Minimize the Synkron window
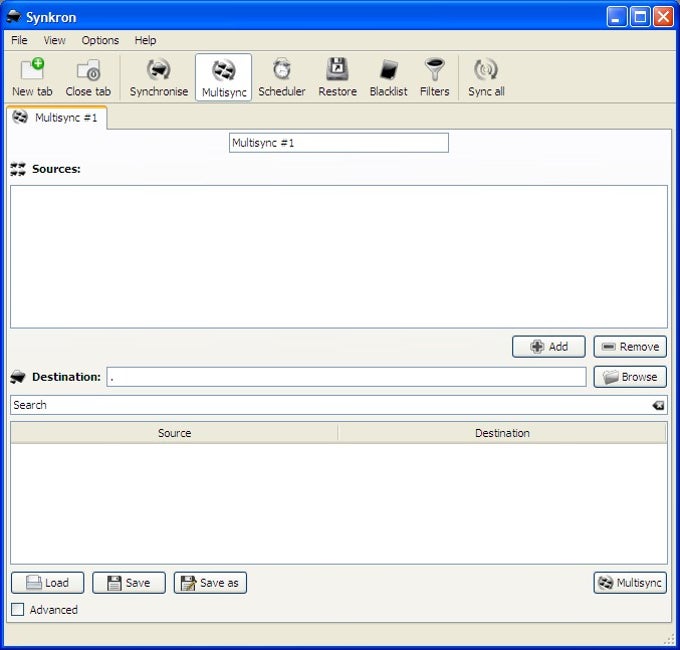The height and width of the screenshot is (650, 680). [x=616, y=17]
